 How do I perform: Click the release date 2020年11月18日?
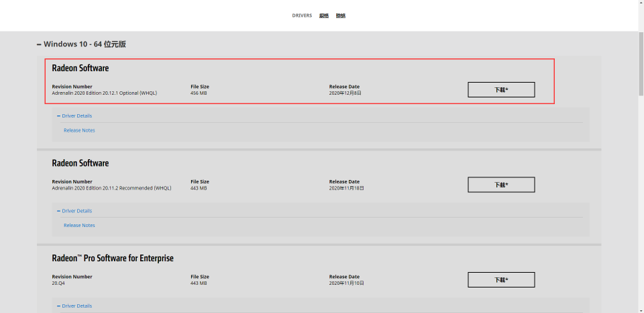[x=346, y=188]
